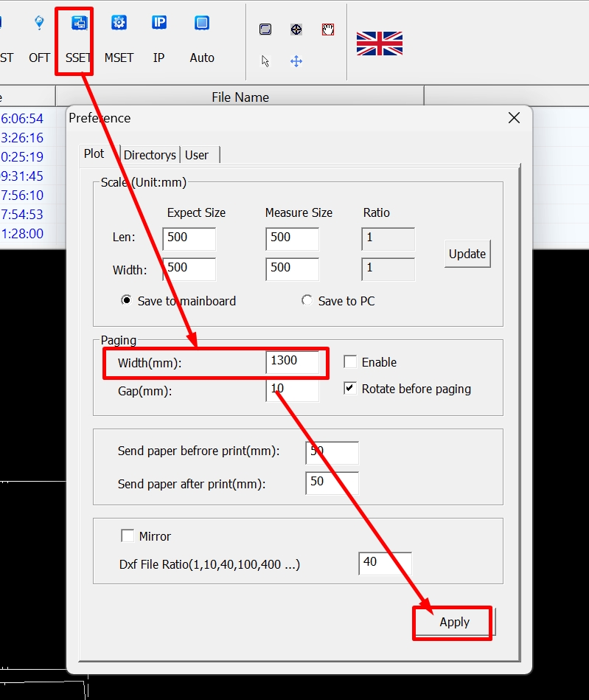The image size is (589, 700).
Task: Click the blue four-way move tool
Action: pos(296,61)
